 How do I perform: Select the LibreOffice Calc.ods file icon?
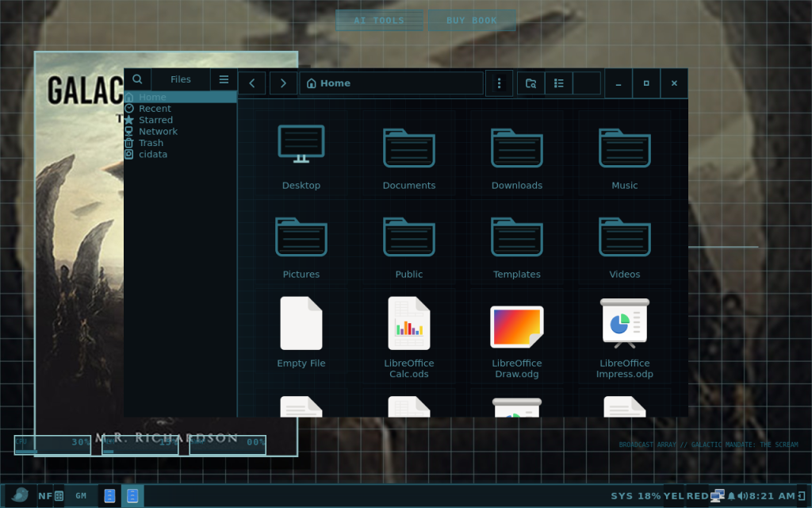click(409, 324)
